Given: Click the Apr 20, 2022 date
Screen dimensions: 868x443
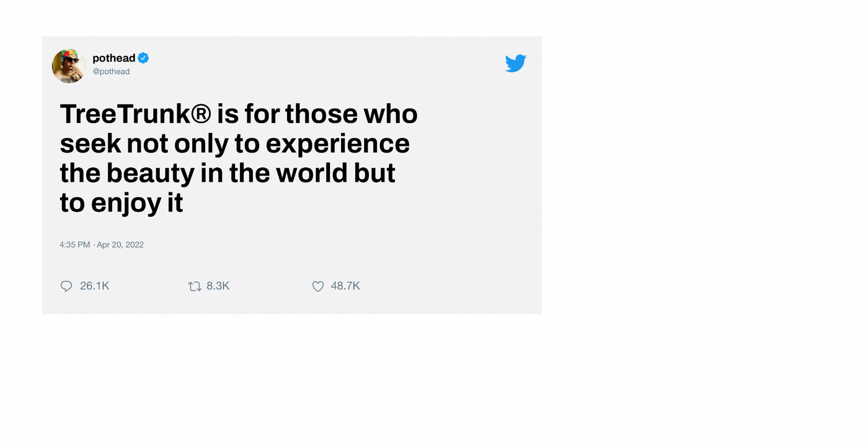Looking at the screenshot, I should tap(120, 244).
